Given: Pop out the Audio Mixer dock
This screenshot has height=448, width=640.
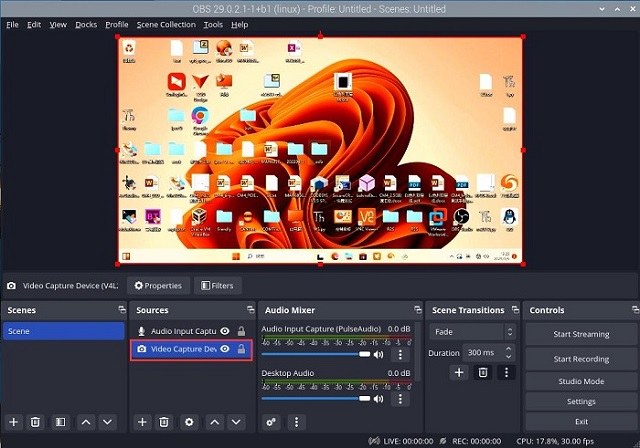Looking at the screenshot, I should pyautogui.click(x=417, y=309).
